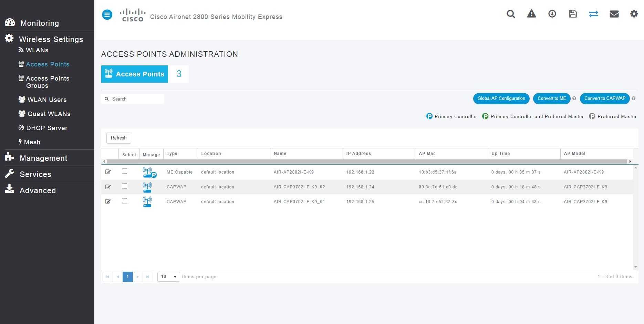Screen dimensions: 644x324
Task: Click the save configuration floppy icon
Action: pos(573,14)
